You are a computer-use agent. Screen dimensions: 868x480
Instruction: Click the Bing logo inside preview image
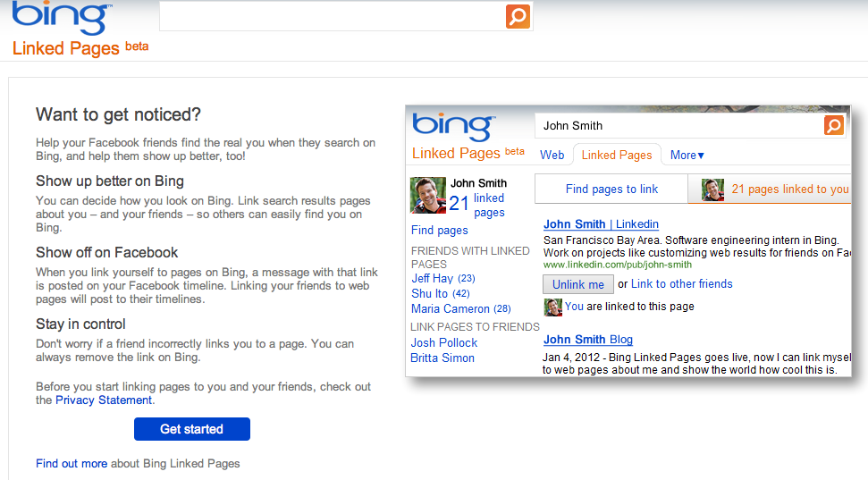coord(452,125)
